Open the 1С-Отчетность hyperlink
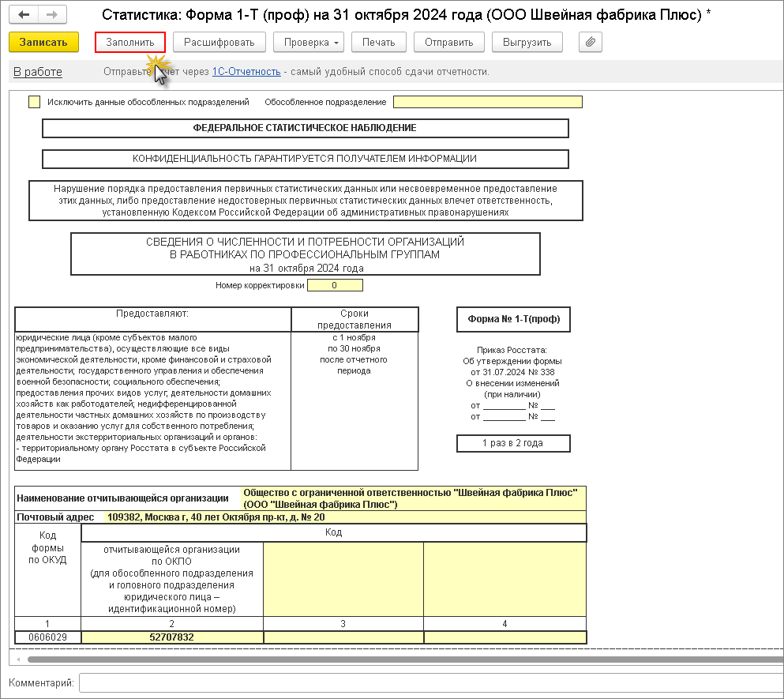 (246, 72)
